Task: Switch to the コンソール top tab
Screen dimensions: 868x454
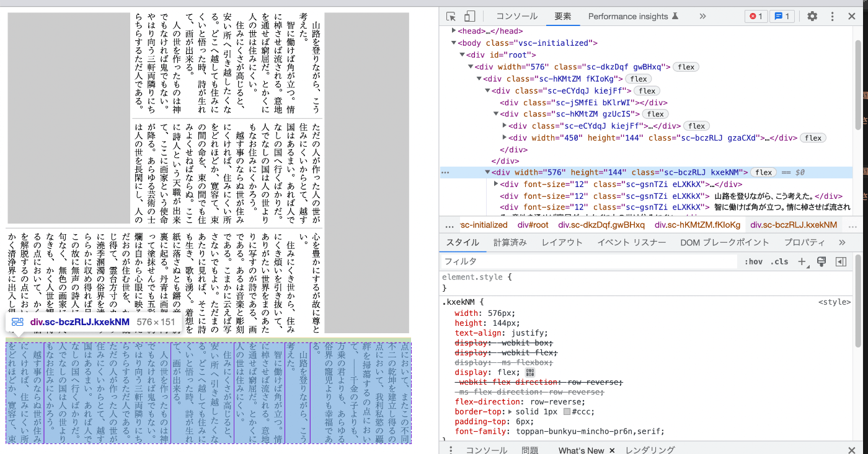Action: click(x=516, y=17)
